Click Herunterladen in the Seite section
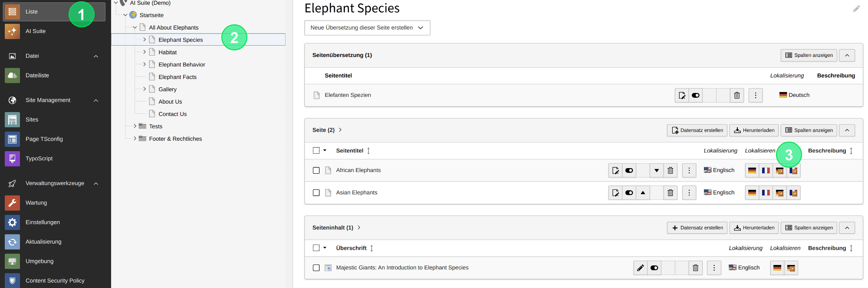Image resolution: width=868 pixels, height=288 pixels. 754,130
